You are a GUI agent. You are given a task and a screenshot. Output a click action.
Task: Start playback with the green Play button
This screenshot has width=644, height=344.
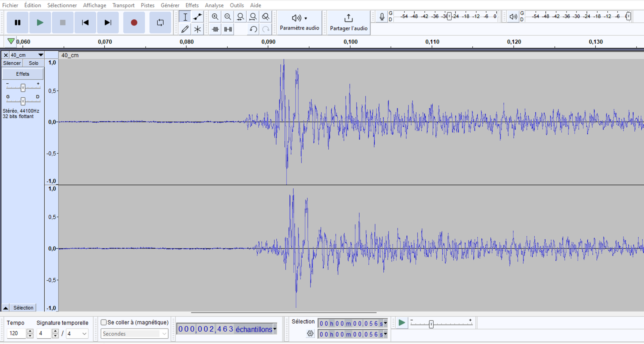point(40,23)
